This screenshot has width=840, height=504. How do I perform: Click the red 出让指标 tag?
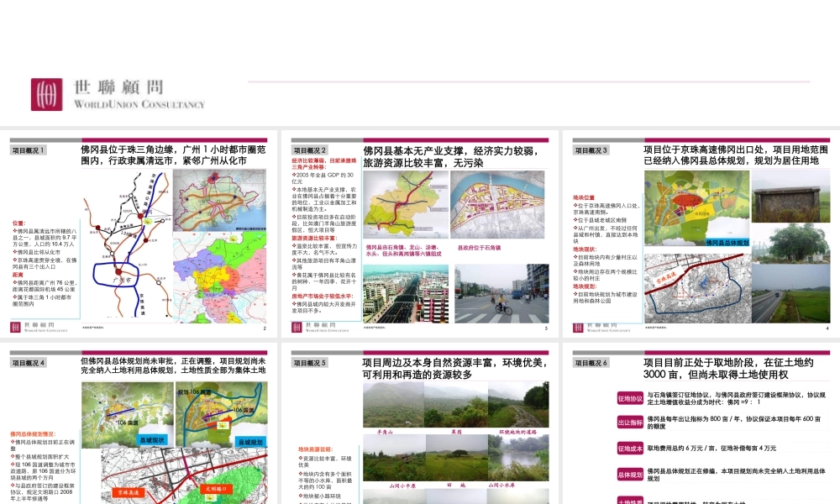(x=630, y=423)
